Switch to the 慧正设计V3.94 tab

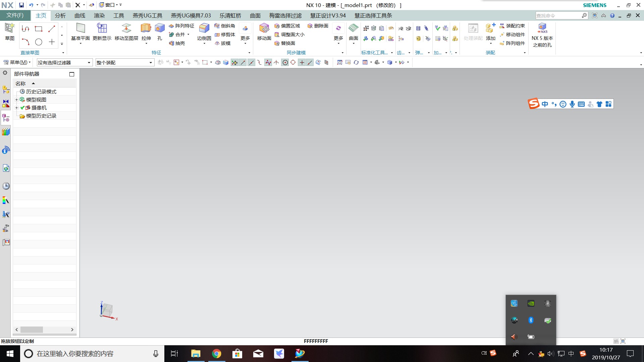click(x=328, y=15)
